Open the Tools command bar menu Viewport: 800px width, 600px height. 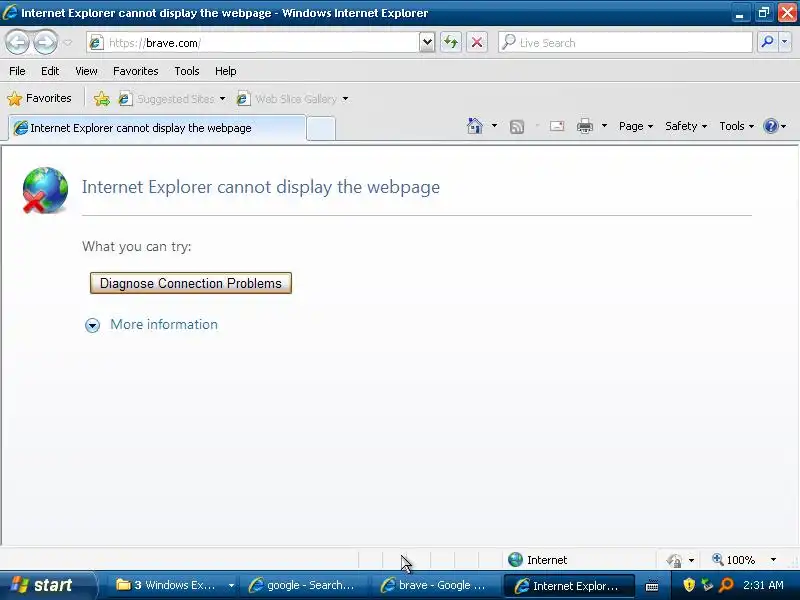coord(736,126)
